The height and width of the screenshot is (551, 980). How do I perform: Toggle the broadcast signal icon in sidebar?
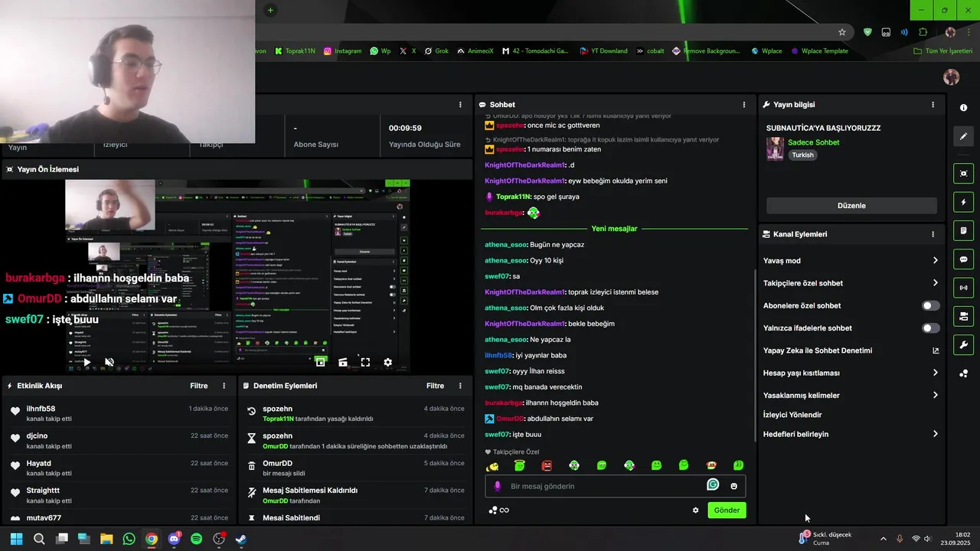964,288
